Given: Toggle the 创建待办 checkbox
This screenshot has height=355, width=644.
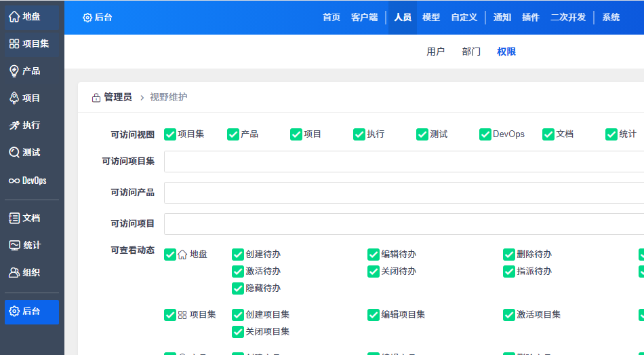Looking at the screenshot, I should pos(238,255).
